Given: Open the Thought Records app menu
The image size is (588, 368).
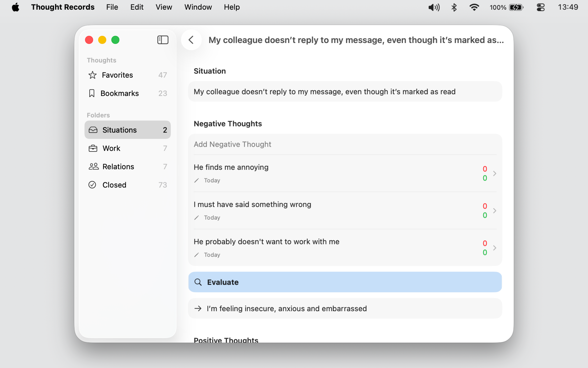Looking at the screenshot, I should click(x=63, y=7).
